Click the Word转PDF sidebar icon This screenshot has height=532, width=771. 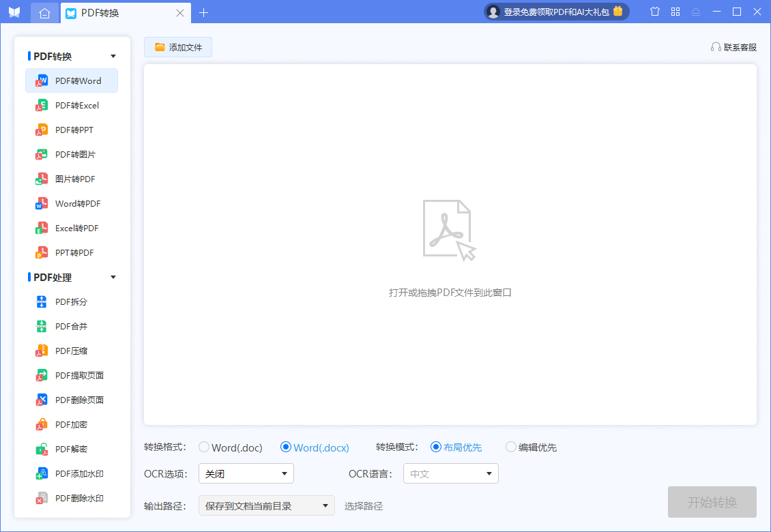pos(42,203)
